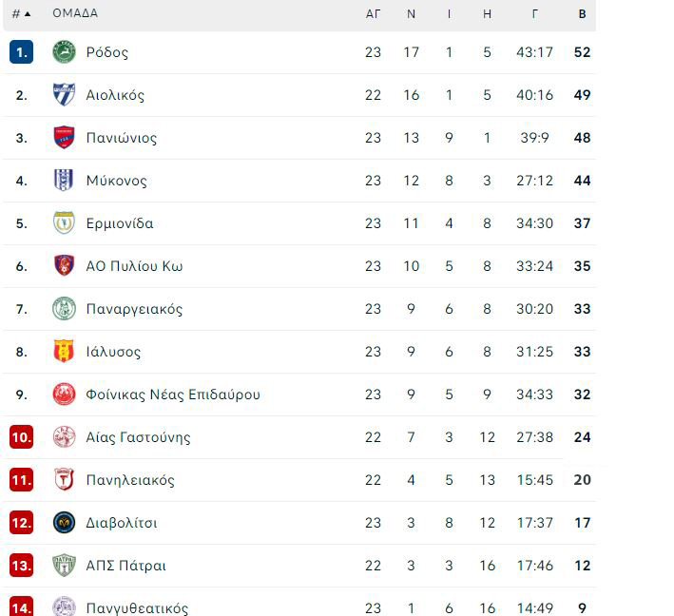Screen dimensions: 674x616
Task: Sort table by the Β points header
Action: (582, 13)
